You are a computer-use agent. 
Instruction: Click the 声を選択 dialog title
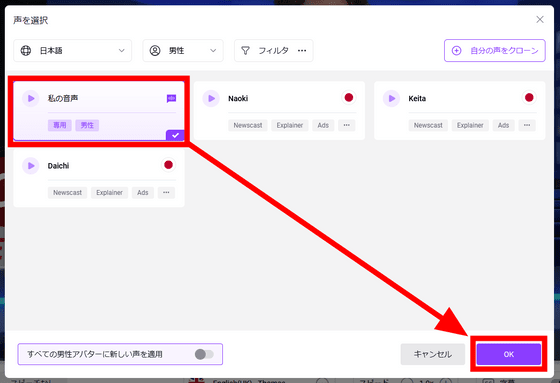coord(31,20)
